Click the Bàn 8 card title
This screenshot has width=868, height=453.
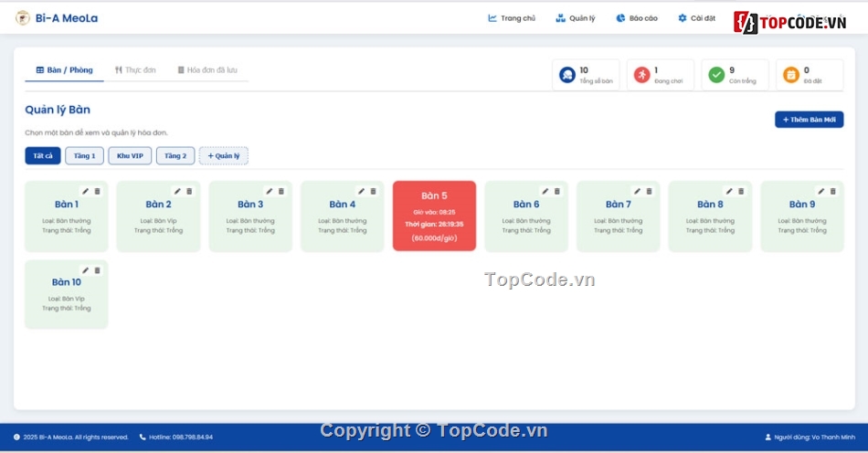710,204
